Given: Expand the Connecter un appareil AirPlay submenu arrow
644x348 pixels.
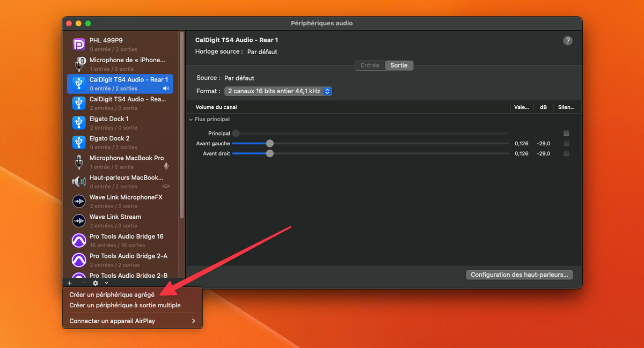Looking at the screenshot, I should [x=194, y=321].
